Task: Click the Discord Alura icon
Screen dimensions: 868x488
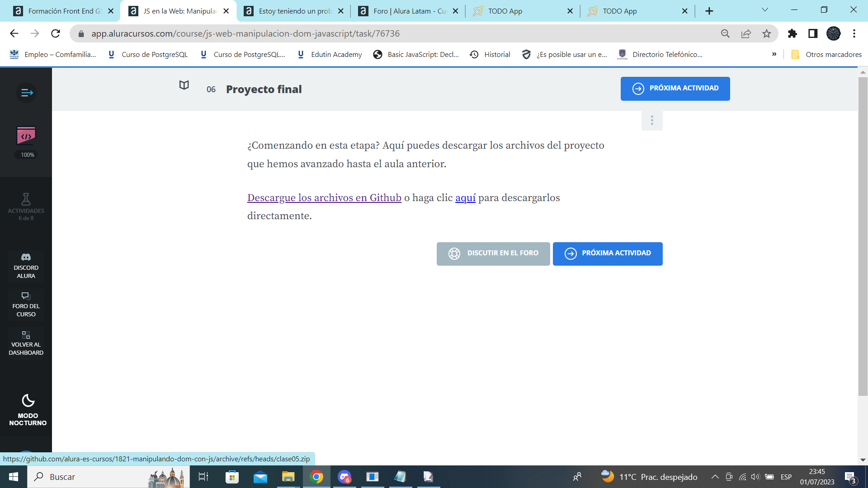Action: [x=26, y=257]
